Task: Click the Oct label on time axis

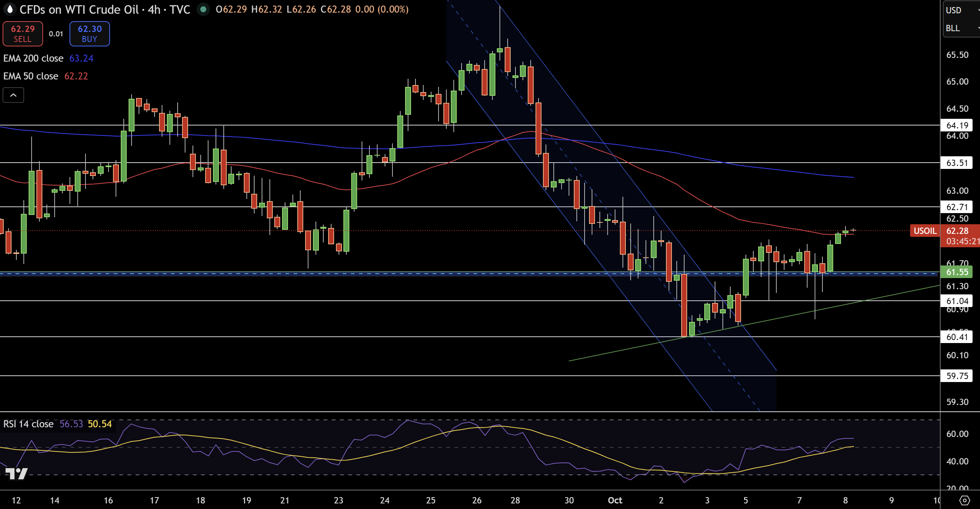Action: [615, 500]
